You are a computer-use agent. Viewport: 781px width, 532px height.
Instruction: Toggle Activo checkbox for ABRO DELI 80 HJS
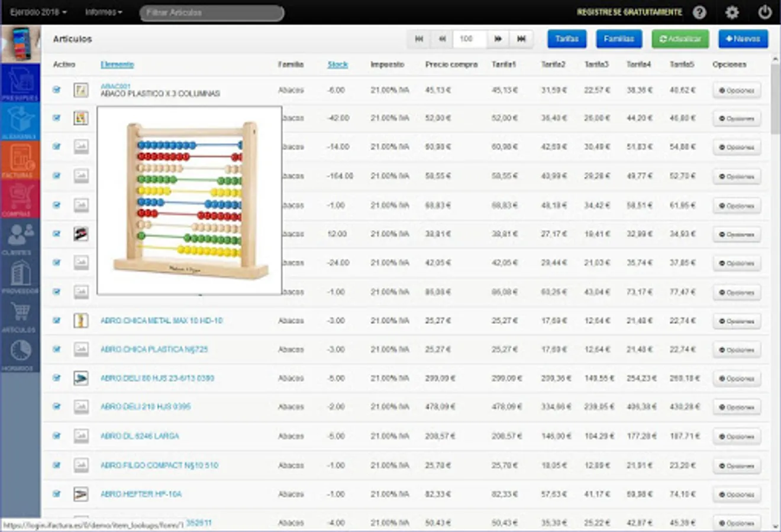57,378
